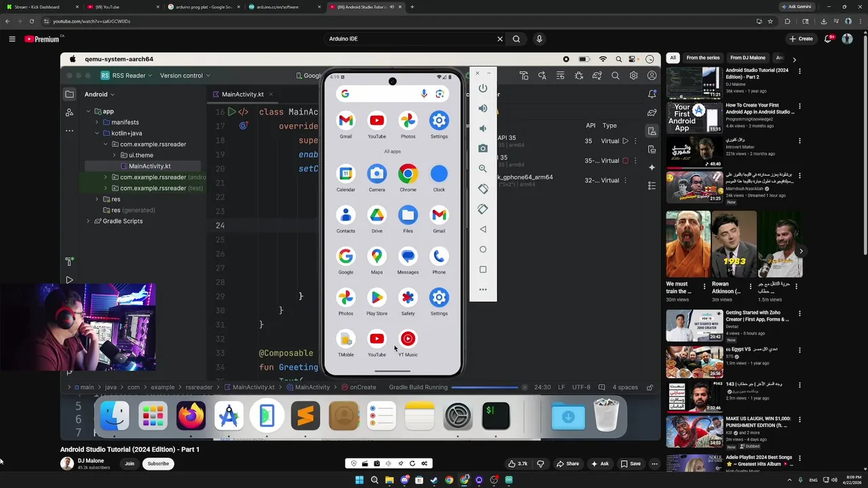Clear the Arduino IDE search text
Image resolution: width=868 pixels, height=488 pixels.
click(x=500, y=39)
